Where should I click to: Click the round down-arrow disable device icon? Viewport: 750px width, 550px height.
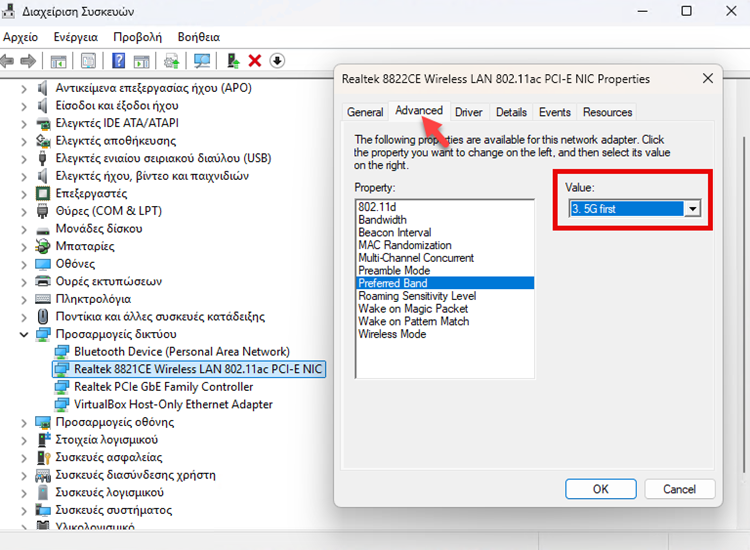277,61
